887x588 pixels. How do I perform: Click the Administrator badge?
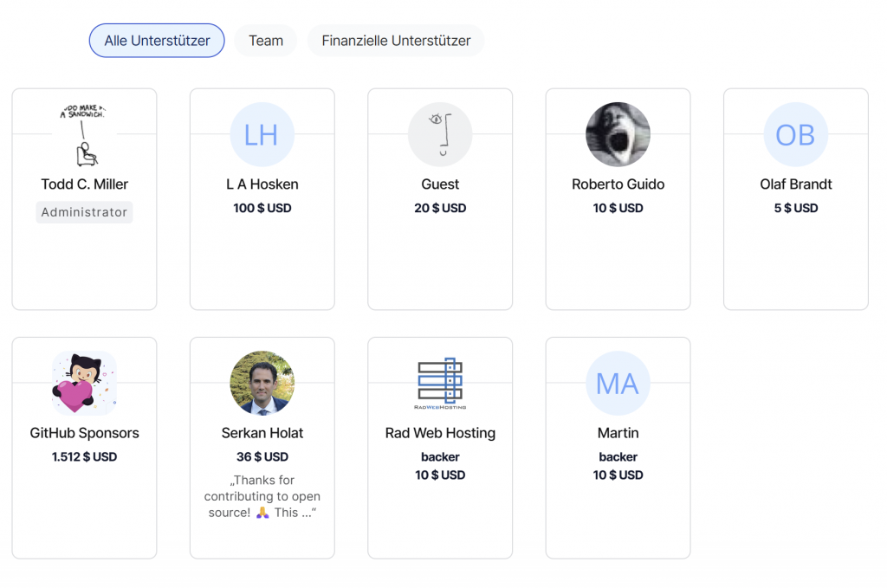tap(84, 212)
